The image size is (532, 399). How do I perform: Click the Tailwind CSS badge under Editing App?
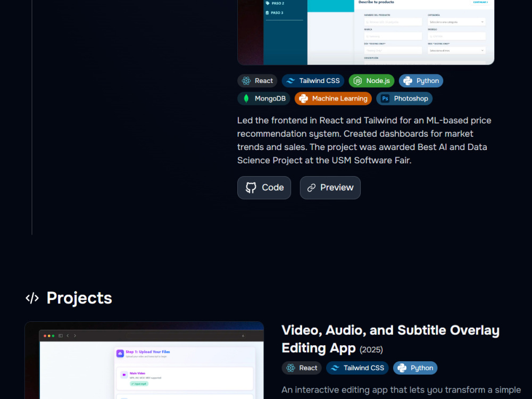[358, 368]
